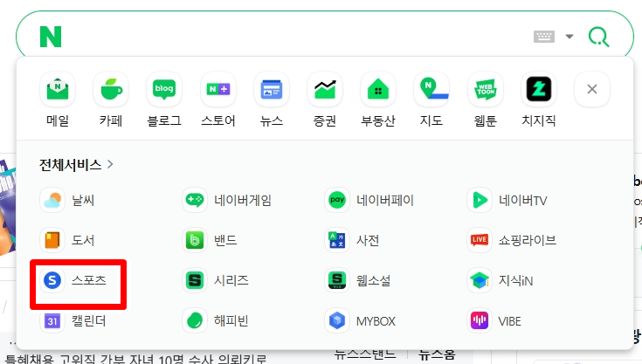Click the 네이버페이 text label

pos(385,200)
